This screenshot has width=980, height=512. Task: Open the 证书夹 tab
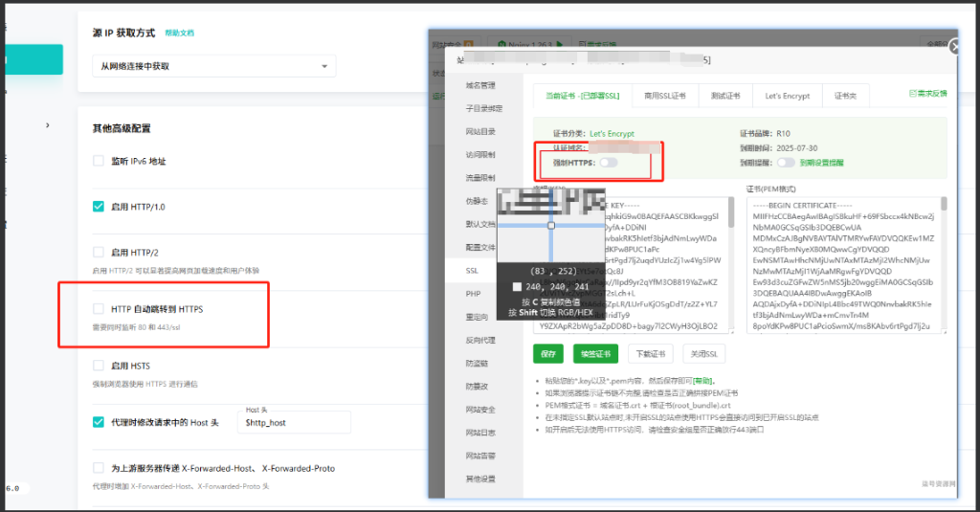(846, 96)
